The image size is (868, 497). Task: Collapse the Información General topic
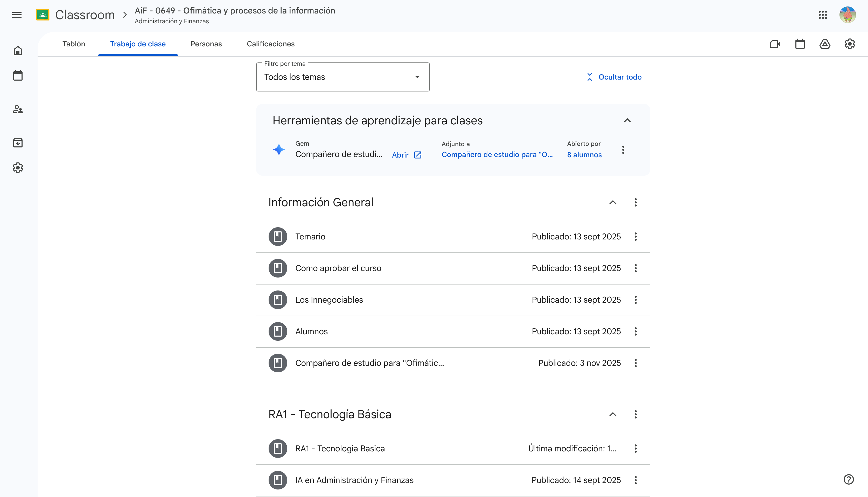[613, 202]
